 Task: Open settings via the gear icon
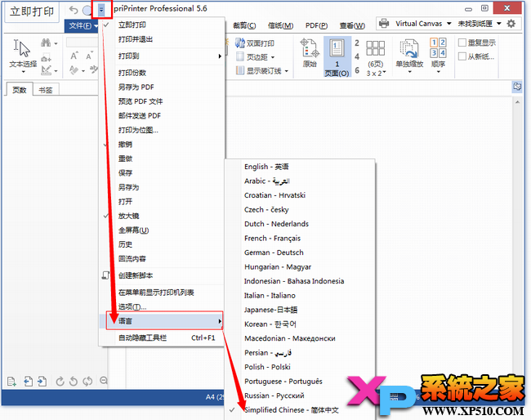coord(511,24)
